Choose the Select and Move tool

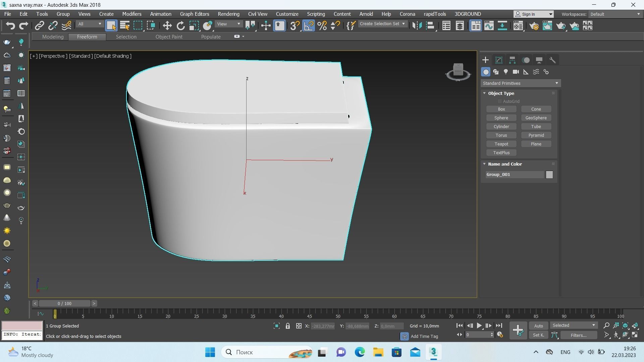[167, 26]
